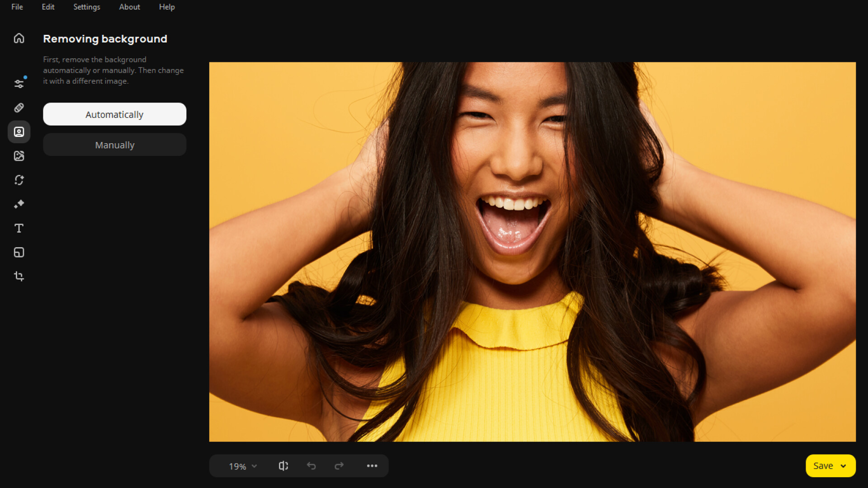The width and height of the screenshot is (868, 488).
Task: Open the Settings menu
Action: tap(86, 7)
